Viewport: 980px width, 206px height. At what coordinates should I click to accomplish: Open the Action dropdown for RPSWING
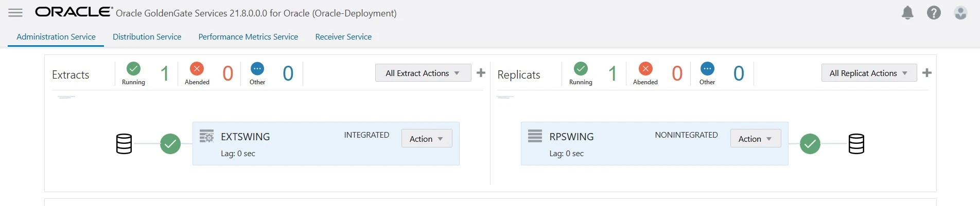(756, 139)
